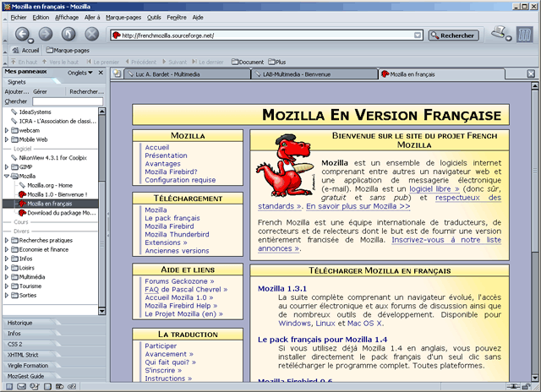Click the Ajouter... button in the Signets panel
Image resolution: width=541 pixels, height=392 pixels.
[17, 92]
